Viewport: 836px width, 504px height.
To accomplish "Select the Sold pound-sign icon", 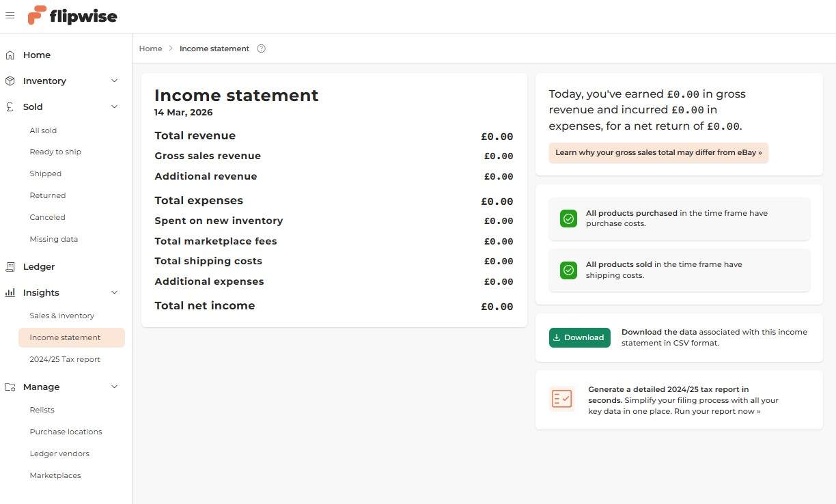I will [10, 107].
